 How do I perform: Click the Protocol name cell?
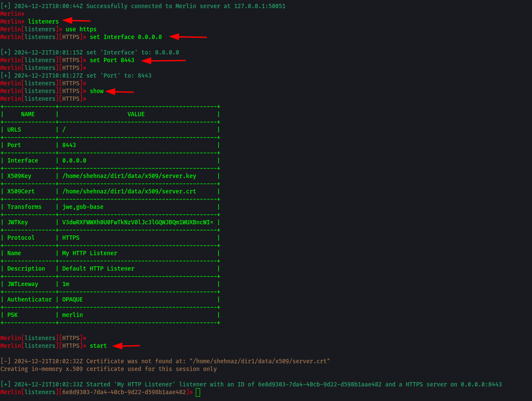click(x=21, y=238)
